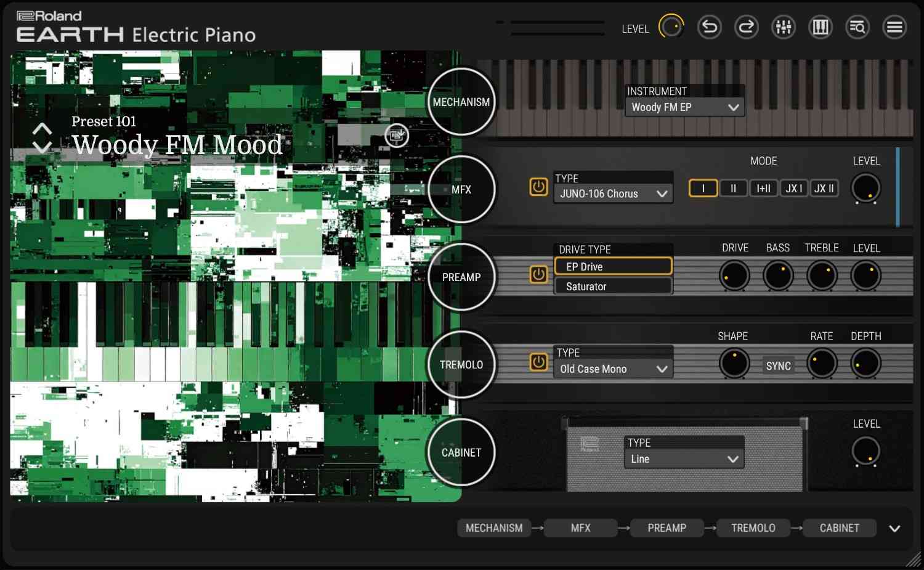This screenshot has height=570, width=924.
Task: Turn off the Tremolo power button
Action: click(x=538, y=362)
